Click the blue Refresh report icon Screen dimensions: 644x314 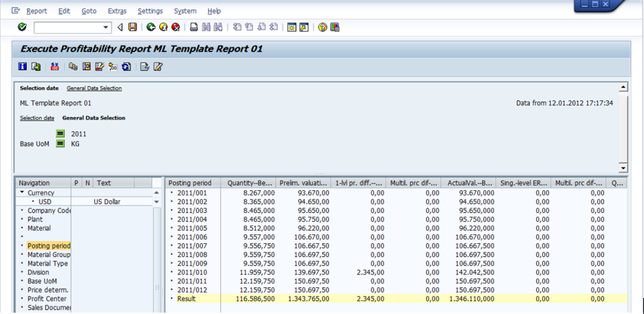(126, 66)
